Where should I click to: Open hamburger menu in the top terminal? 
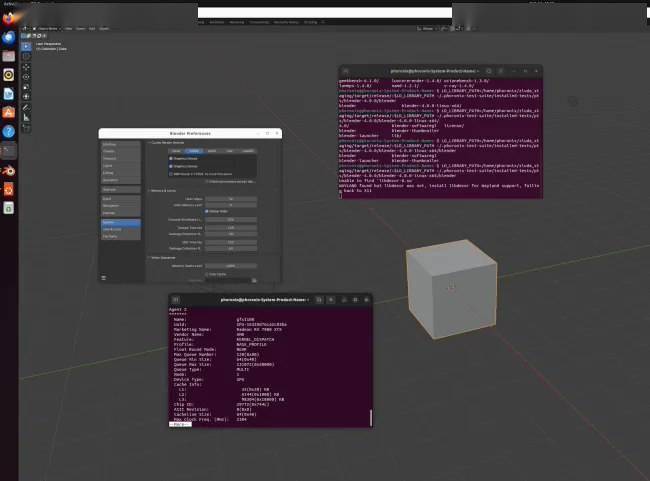tap(501, 71)
